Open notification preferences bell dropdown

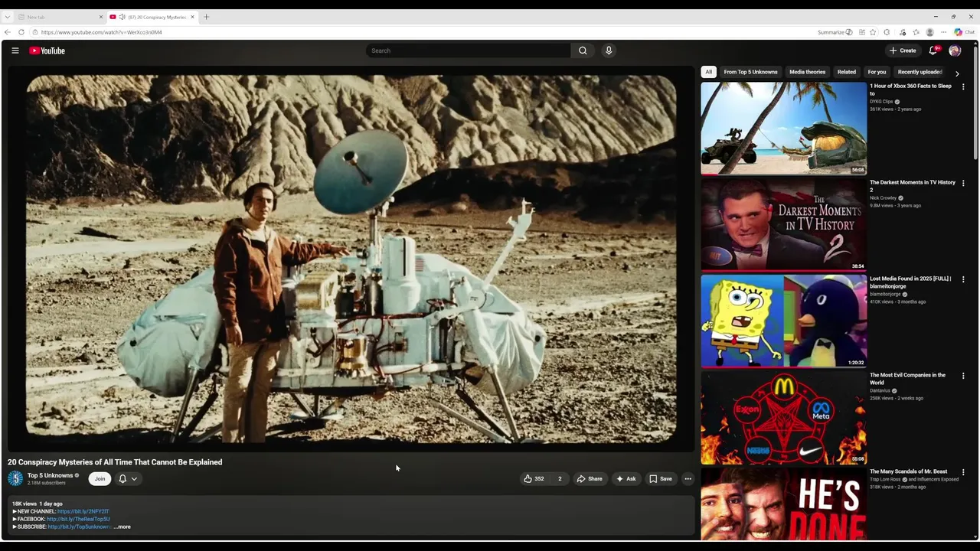128,479
